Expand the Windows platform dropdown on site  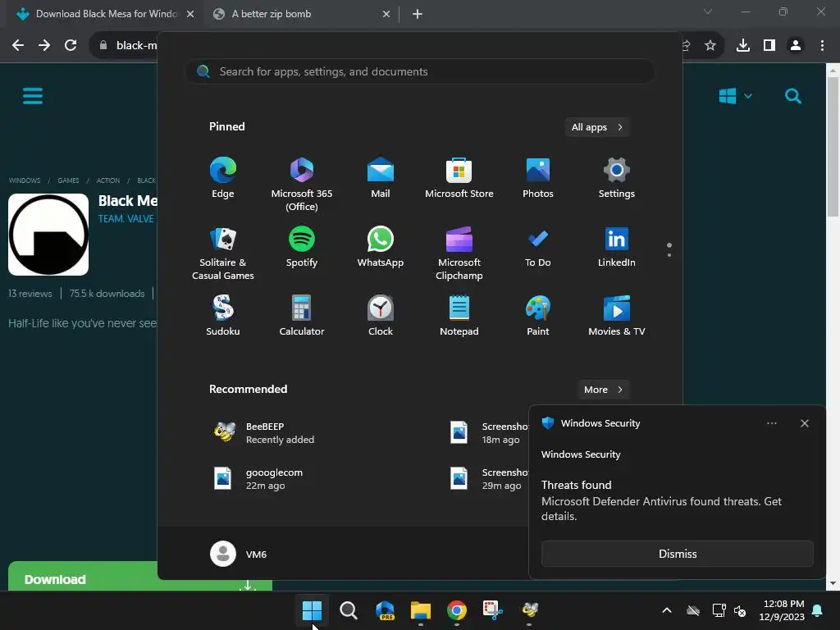coord(736,97)
